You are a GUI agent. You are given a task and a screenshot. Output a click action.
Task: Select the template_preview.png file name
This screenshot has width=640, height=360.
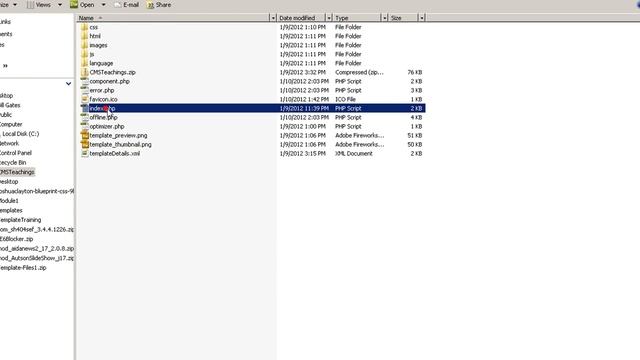click(118, 136)
